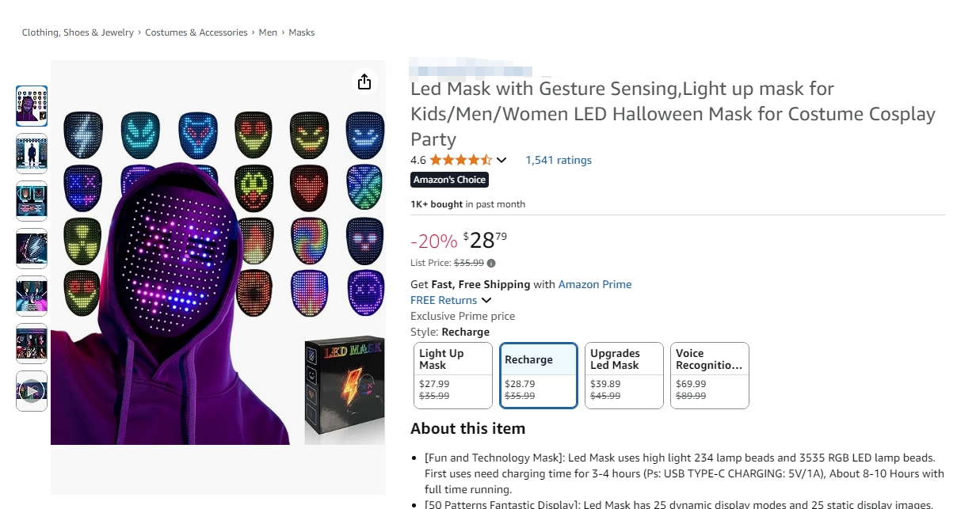Select the Recharge style option

(x=539, y=375)
